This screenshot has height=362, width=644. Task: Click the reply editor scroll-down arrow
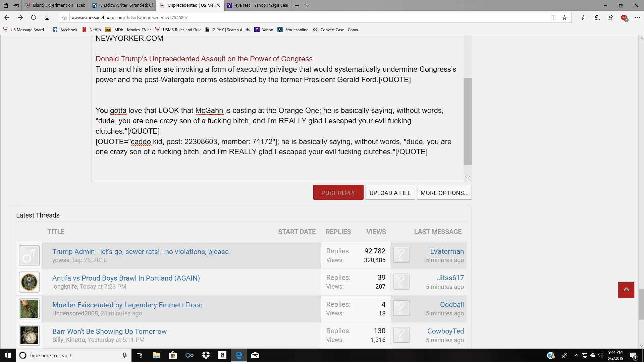(x=467, y=177)
